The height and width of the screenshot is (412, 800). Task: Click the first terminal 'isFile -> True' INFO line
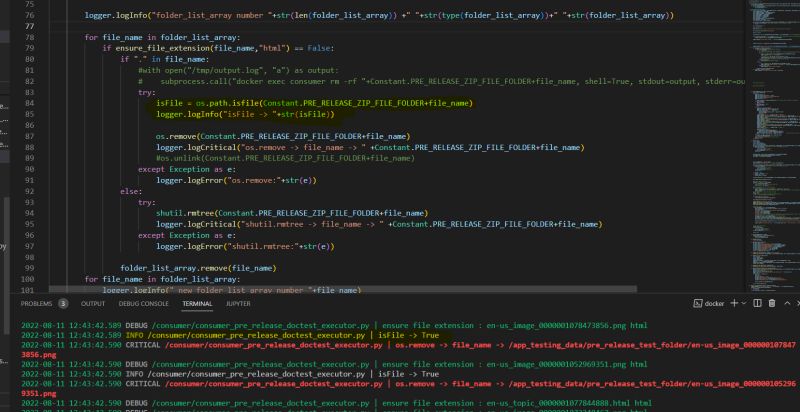click(230, 336)
